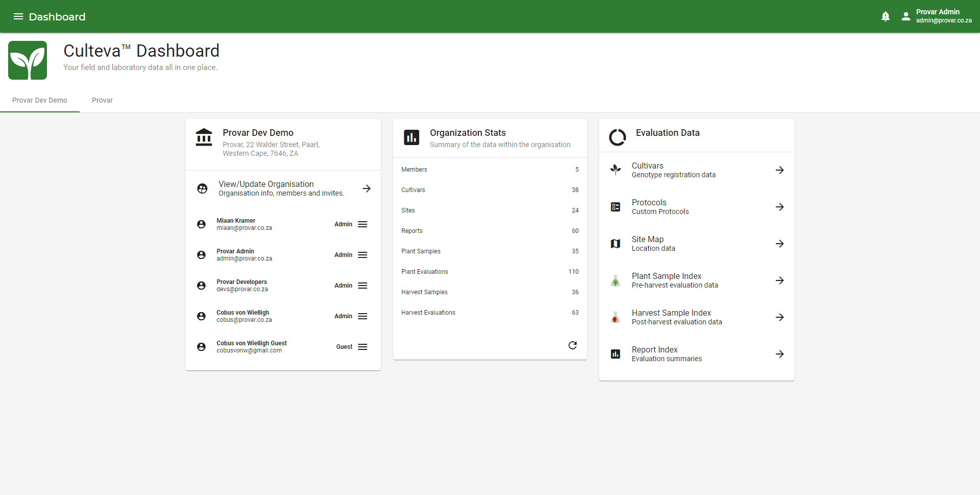The height and width of the screenshot is (495, 980).
Task: Click the Dashboard title in the header
Action: pyautogui.click(x=57, y=17)
